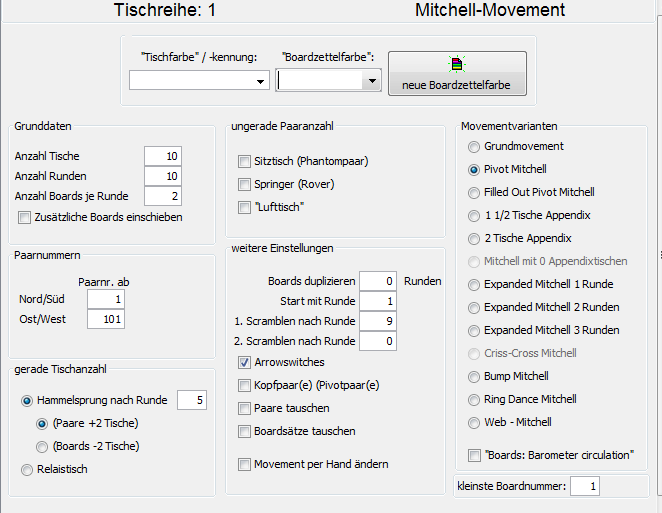The width and height of the screenshot is (662, 513).
Task: Click the 1. Scramblen nach Runde field
Action: click(x=378, y=321)
